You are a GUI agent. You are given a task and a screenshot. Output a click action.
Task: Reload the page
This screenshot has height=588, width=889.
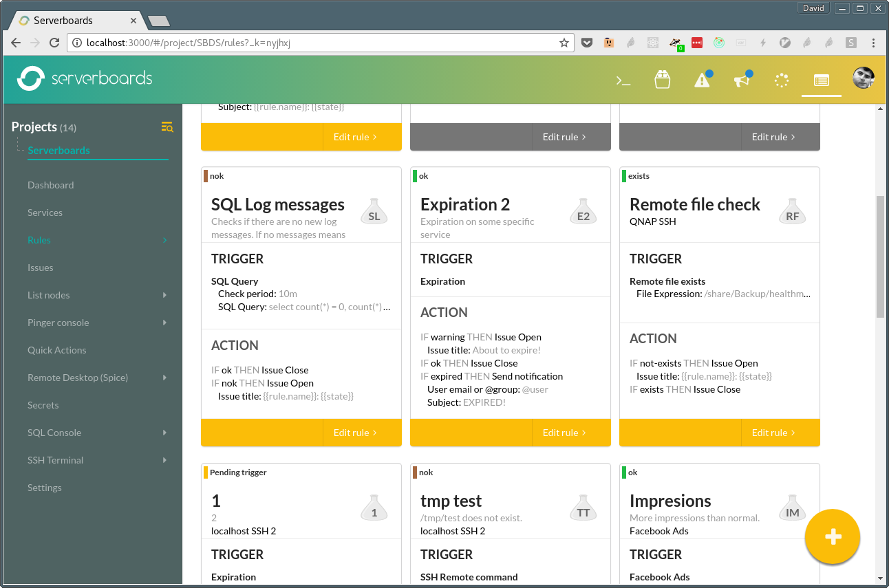coord(54,43)
